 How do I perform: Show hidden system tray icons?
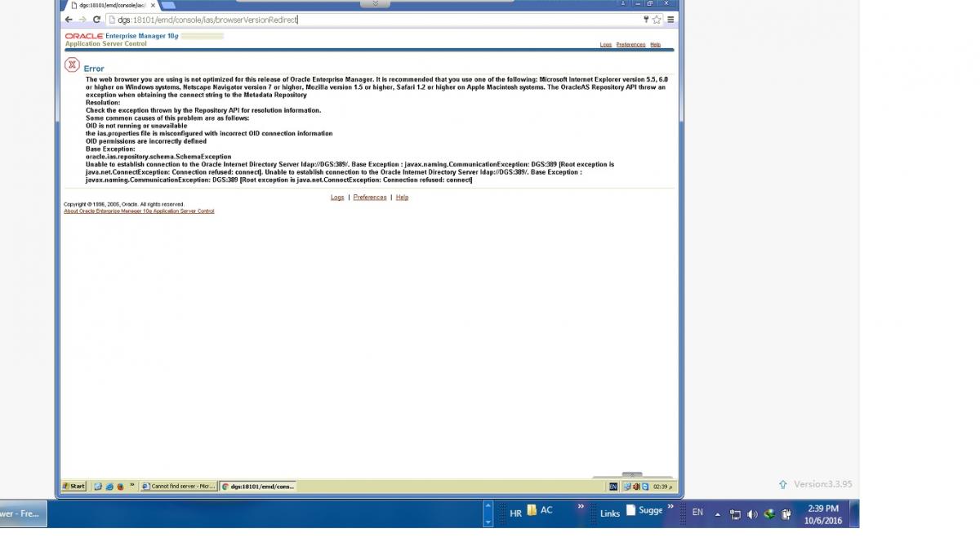point(718,514)
